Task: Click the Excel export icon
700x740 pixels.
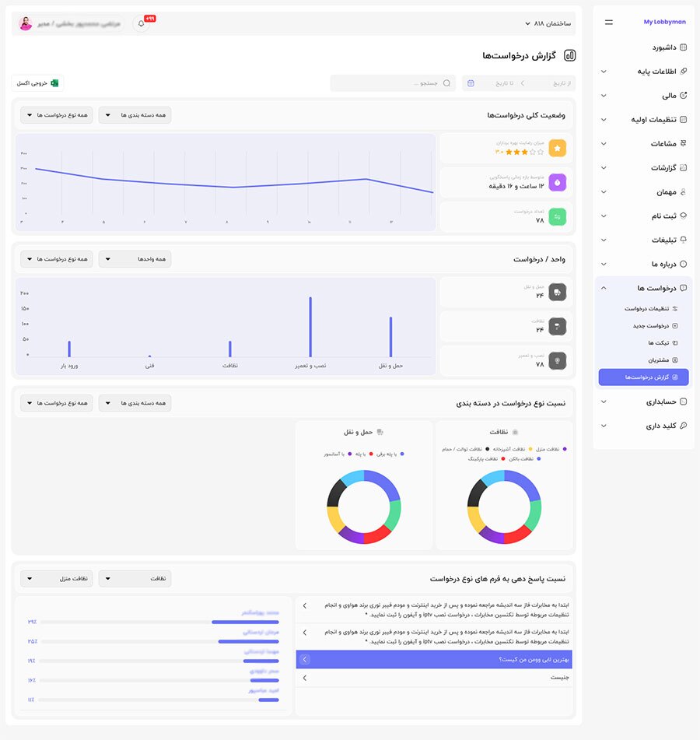Action: click(54, 83)
